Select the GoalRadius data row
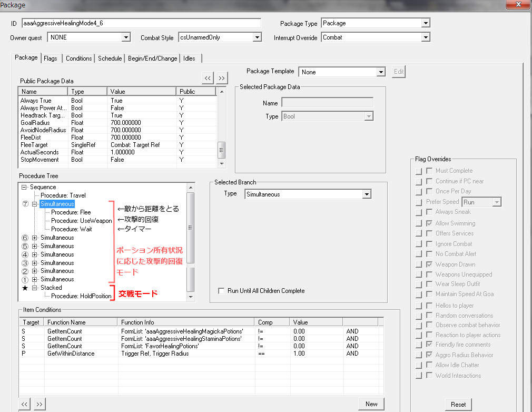Screen dimensions: 532x412 (x=118, y=123)
